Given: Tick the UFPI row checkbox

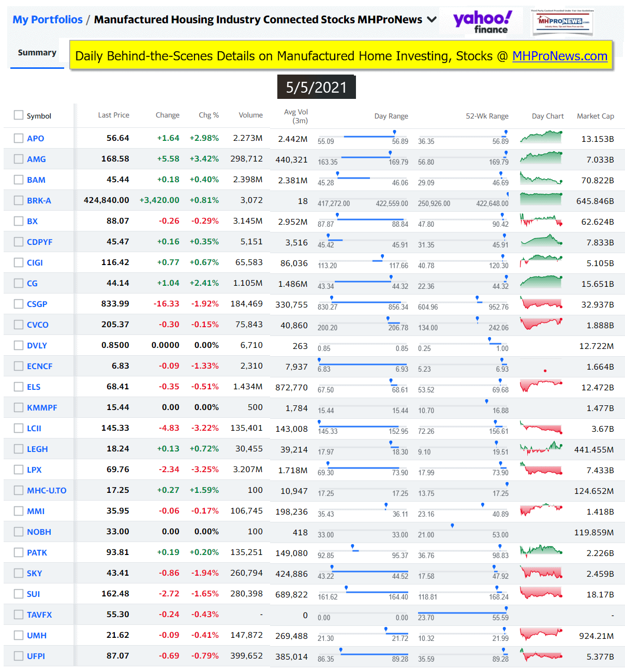Looking at the screenshot, I should [x=19, y=656].
